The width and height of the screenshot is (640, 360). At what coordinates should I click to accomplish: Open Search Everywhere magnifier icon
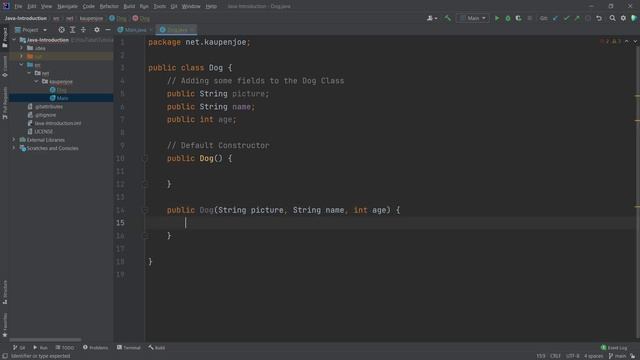612,18
